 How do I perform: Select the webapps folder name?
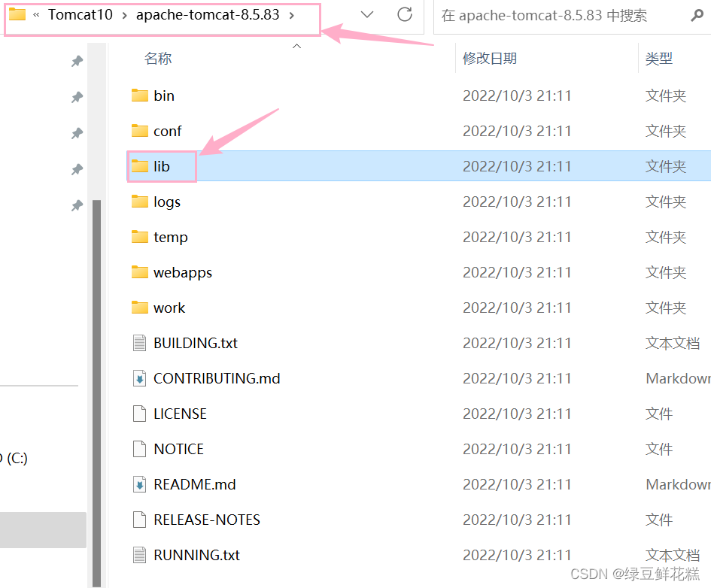pyautogui.click(x=183, y=272)
